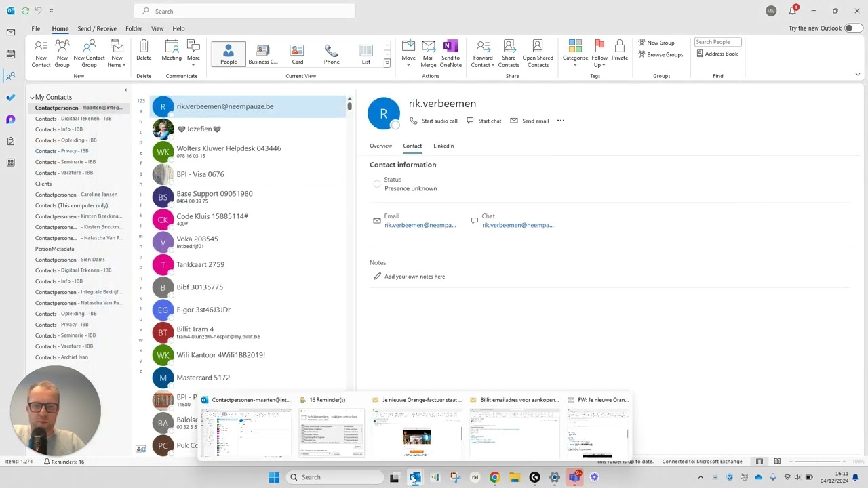Click in the Search People field
868x488 pixels.
(x=717, y=42)
